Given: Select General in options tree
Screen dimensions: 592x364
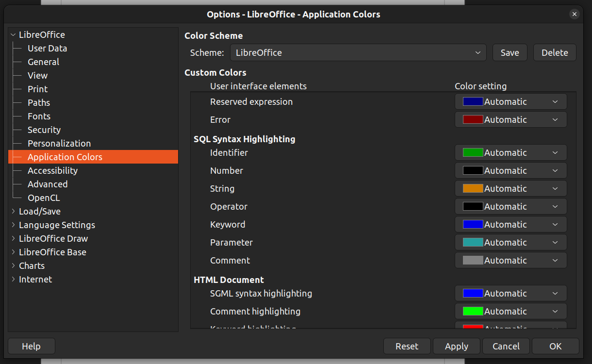Looking at the screenshot, I should 43,62.
